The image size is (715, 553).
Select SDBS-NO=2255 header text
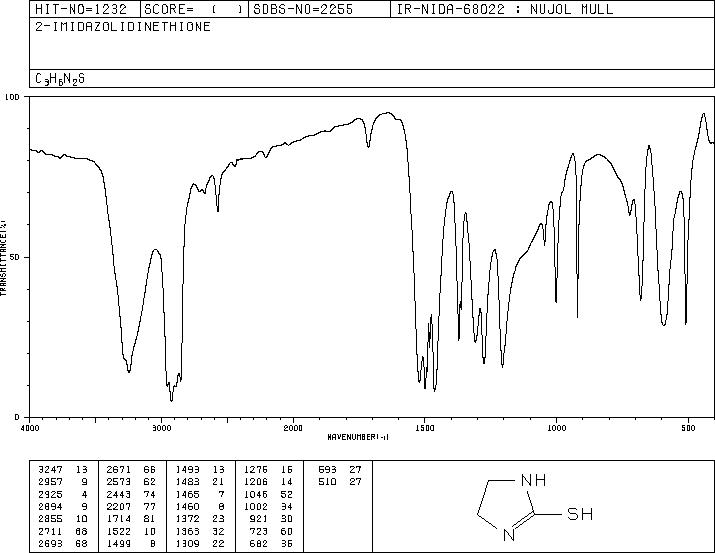pyautogui.click(x=303, y=9)
